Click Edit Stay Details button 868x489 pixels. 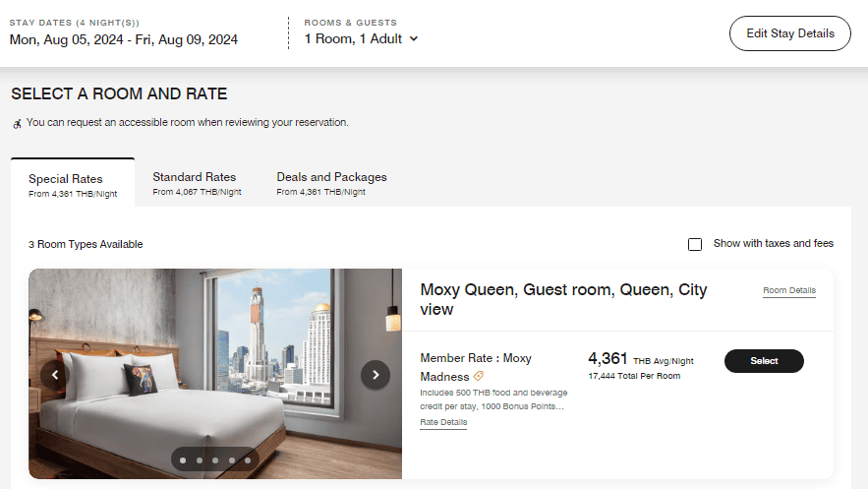point(790,33)
